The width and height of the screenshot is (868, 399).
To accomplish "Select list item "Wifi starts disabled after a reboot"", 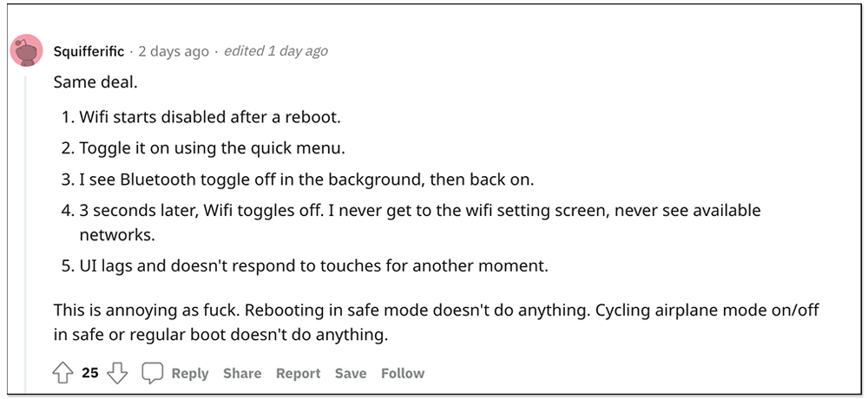I will click(200, 117).
